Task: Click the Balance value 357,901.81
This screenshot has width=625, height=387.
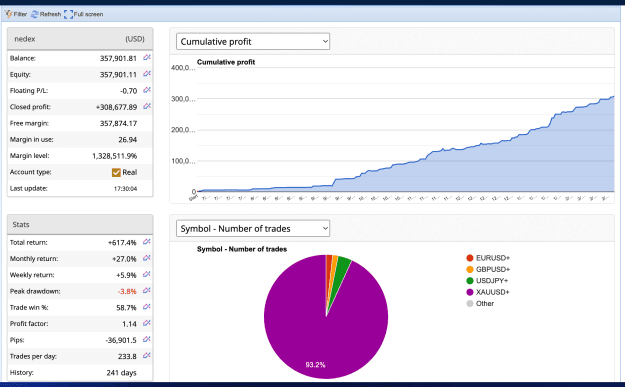Action: (x=118, y=59)
